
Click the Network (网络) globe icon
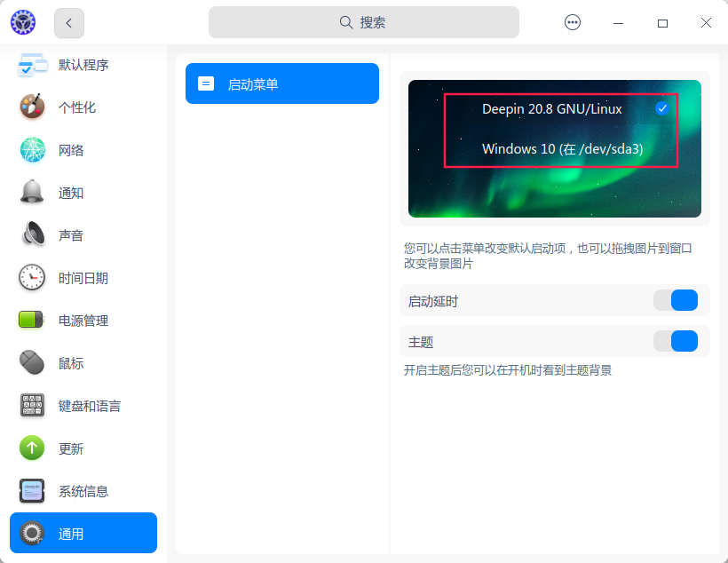33,149
